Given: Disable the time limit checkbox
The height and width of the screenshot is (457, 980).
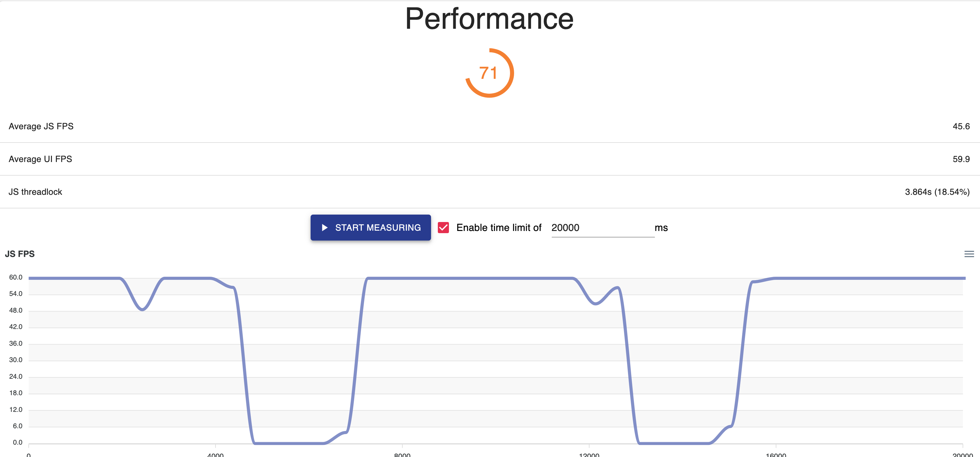Looking at the screenshot, I should (443, 227).
